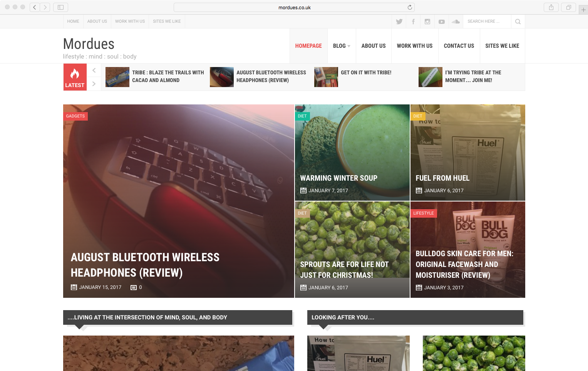Click About Us in top utility bar
Screen dimensions: 588x371
click(97, 22)
